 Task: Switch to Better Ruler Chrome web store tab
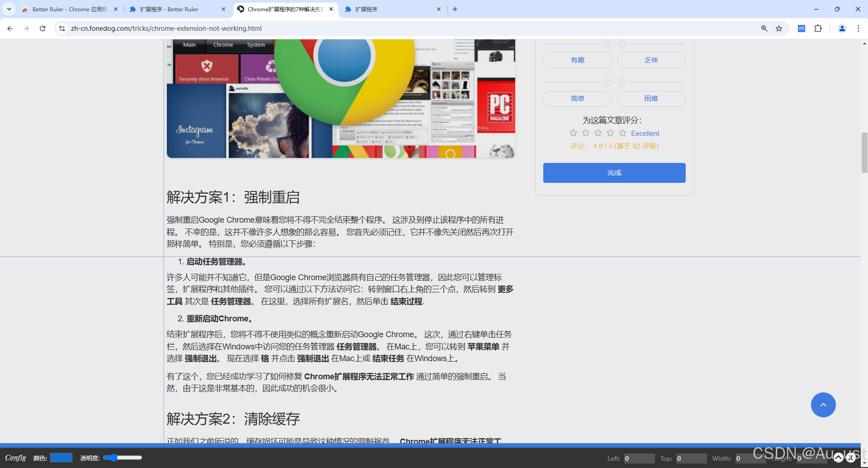(x=69, y=9)
